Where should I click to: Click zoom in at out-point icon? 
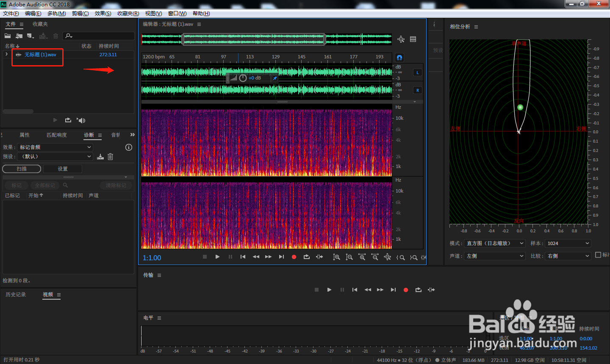pyautogui.click(x=413, y=257)
